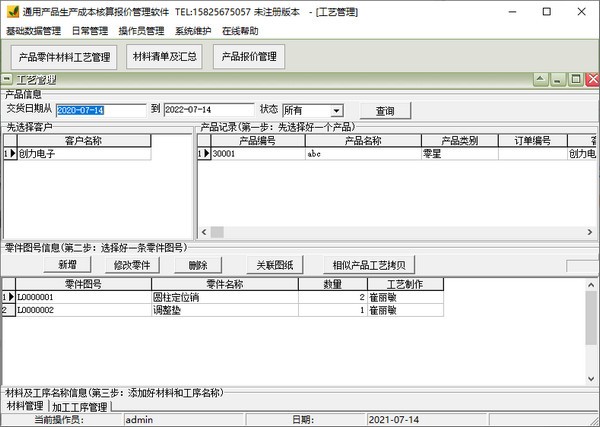This screenshot has width=600, height=427.
Task: Click the 产品报价管理 button
Action: click(x=249, y=57)
